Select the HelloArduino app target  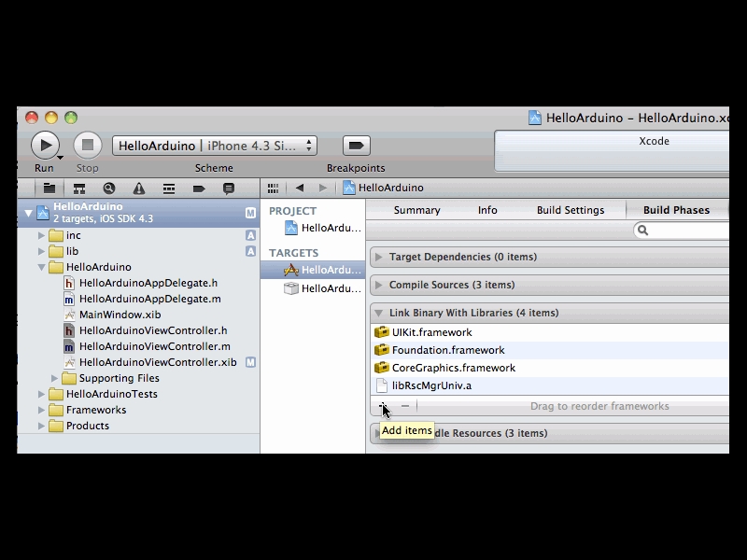coord(313,270)
